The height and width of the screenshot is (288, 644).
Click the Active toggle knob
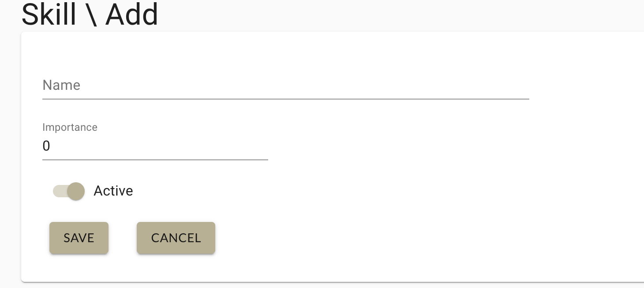tap(76, 191)
